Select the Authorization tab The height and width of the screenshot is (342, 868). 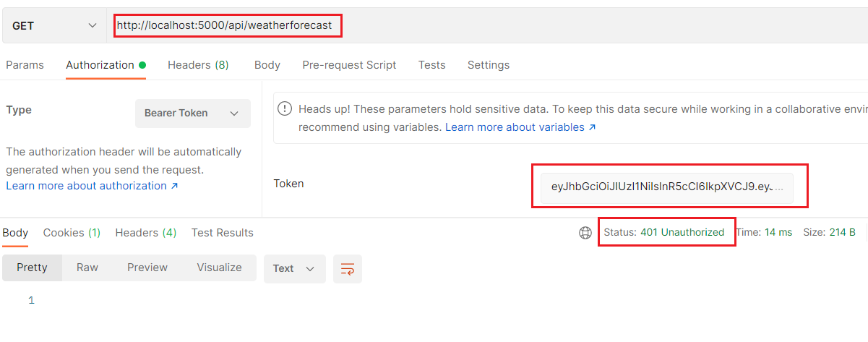[100, 65]
